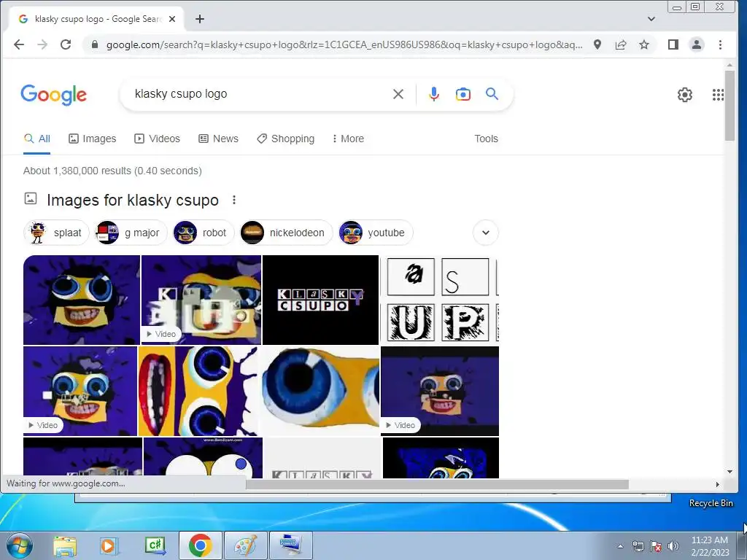Expand more image filter chips
The image size is (747, 560).
coord(485,233)
